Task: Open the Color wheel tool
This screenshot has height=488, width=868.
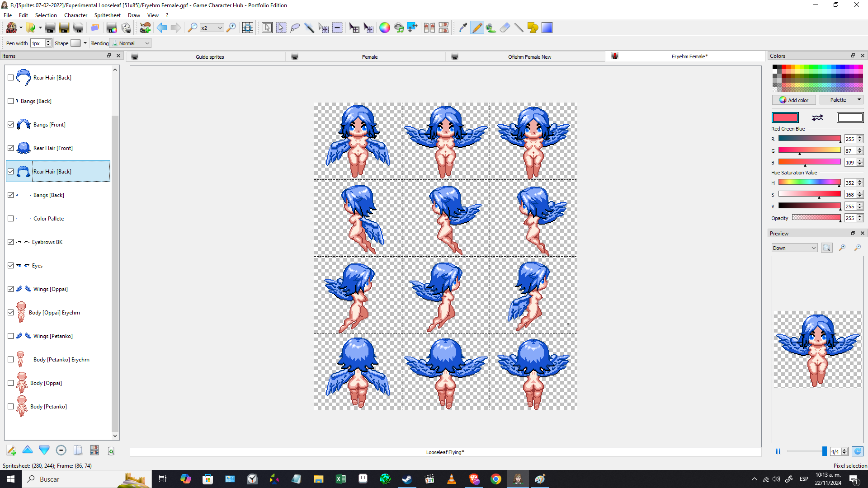Action: tap(385, 28)
